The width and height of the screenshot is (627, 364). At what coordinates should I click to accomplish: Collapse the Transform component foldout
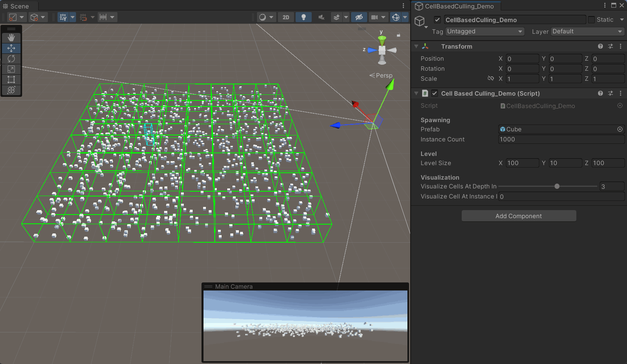coord(416,47)
